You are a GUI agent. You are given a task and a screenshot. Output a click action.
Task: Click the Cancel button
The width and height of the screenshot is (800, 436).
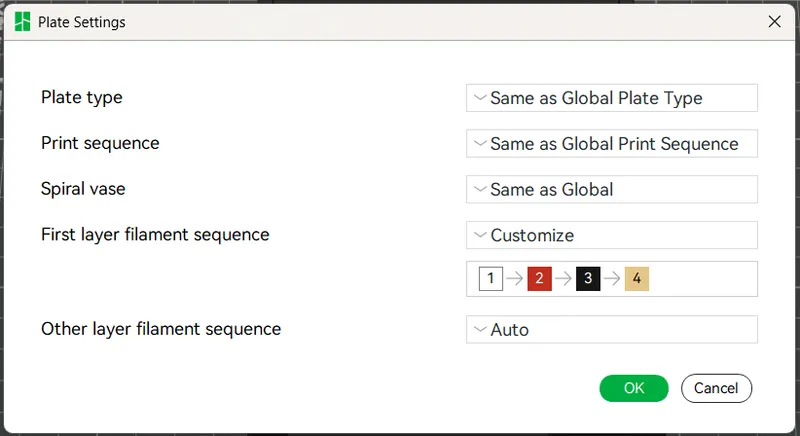point(716,388)
